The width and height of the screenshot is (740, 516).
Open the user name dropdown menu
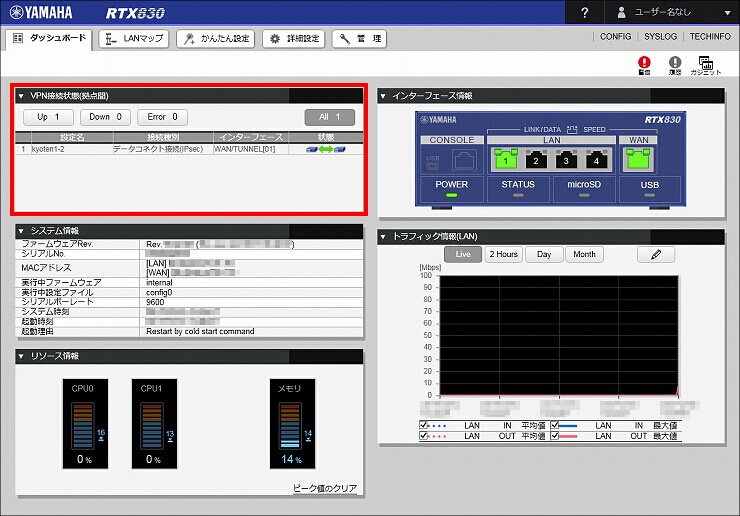coord(672,12)
